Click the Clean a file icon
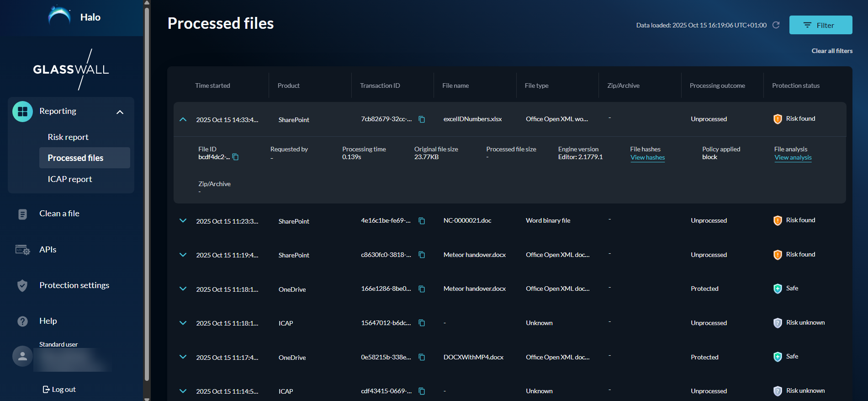This screenshot has width=868, height=401. pos(22,214)
